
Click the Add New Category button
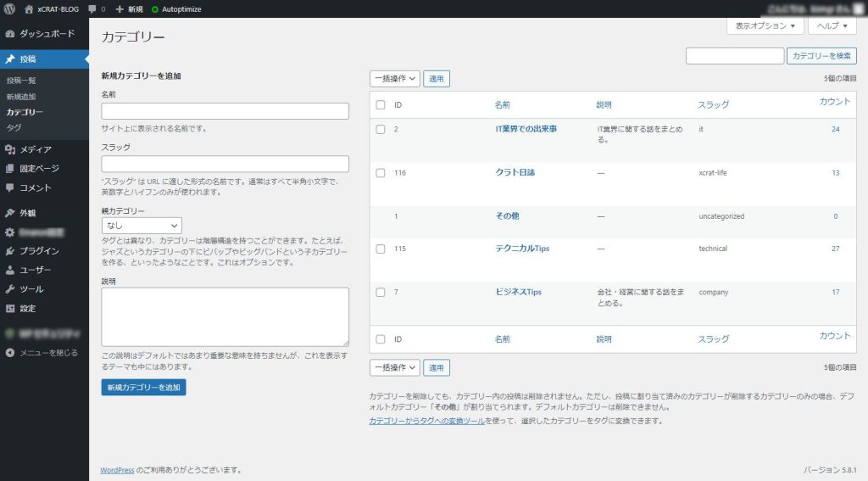[x=143, y=388]
